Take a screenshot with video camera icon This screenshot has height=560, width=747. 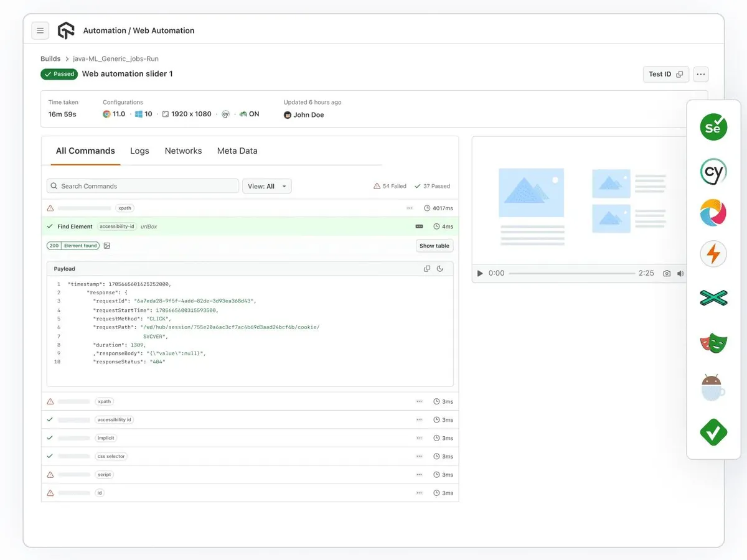point(667,273)
